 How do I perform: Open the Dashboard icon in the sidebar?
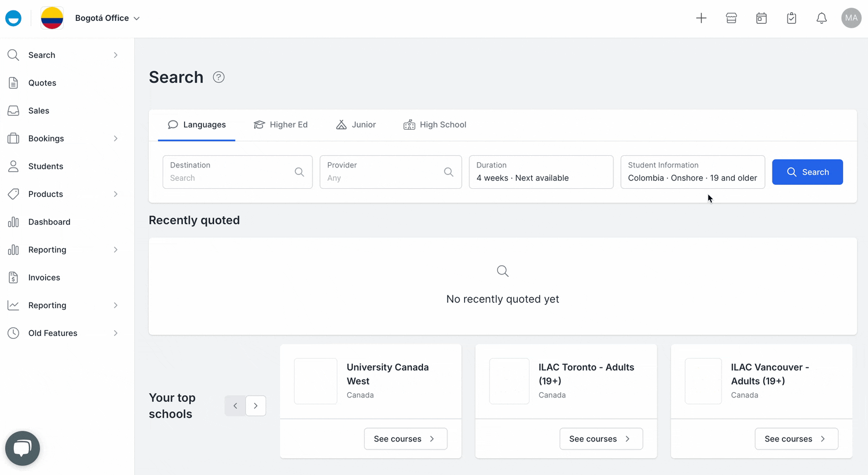(14, 222)
